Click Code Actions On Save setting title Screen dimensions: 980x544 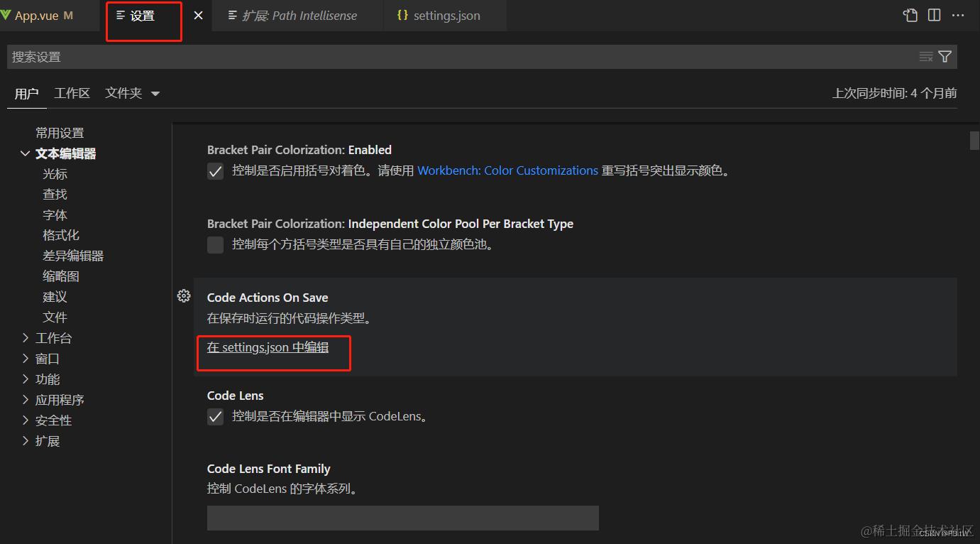pyautogui.click(x=268, y=298)
